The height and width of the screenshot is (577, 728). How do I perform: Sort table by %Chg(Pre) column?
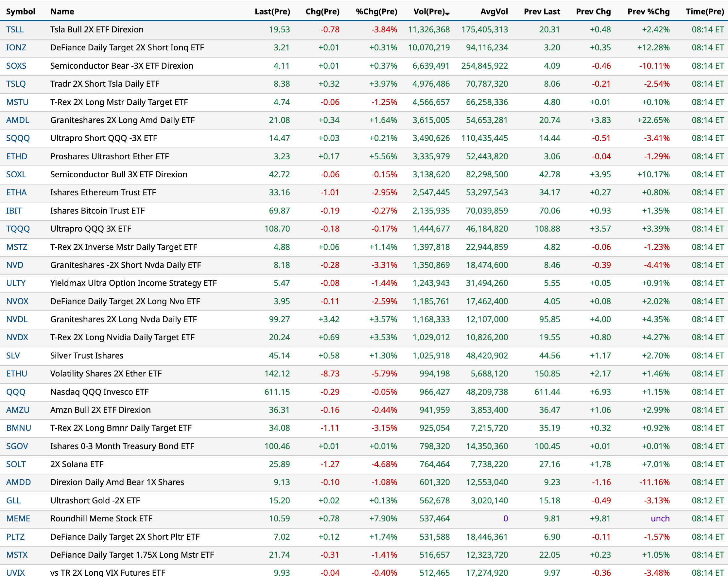point(376,12)
